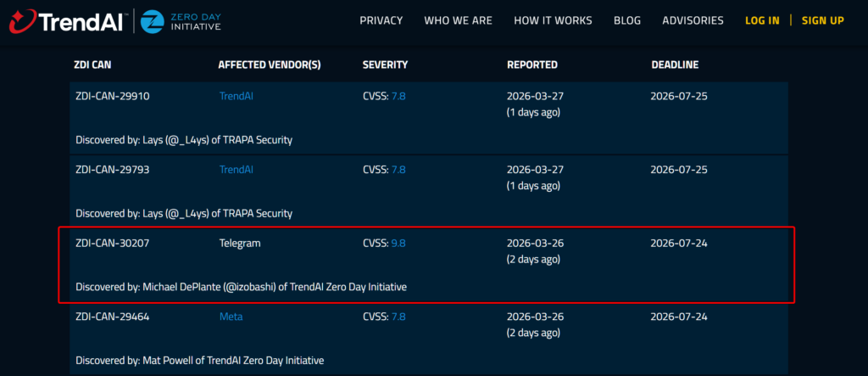The image size is (868, 376).
Task: Open the Meta vendor link
Action: click(231, 317)
